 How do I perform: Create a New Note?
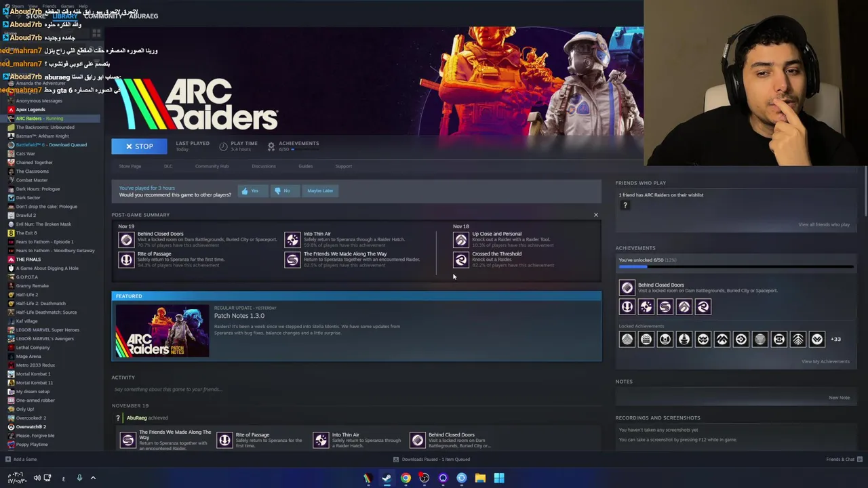[x=839, y=398]
